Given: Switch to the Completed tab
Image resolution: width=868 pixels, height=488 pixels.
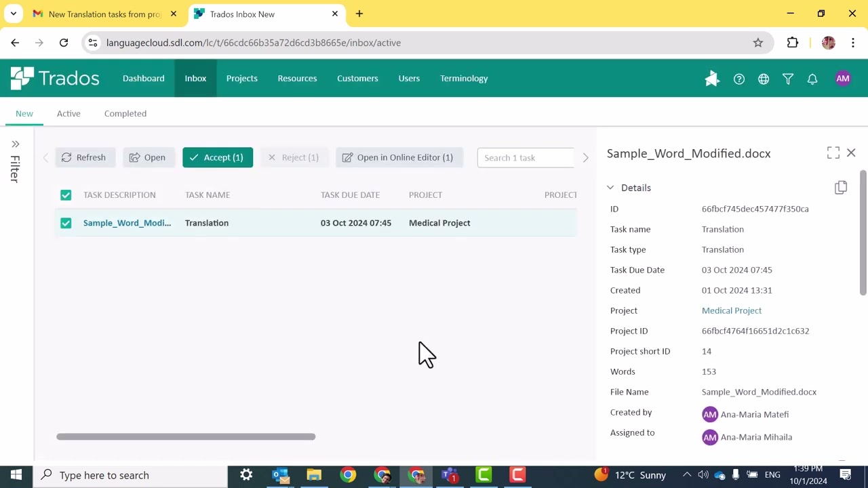Looking at the screenshot, I should 125,113.
